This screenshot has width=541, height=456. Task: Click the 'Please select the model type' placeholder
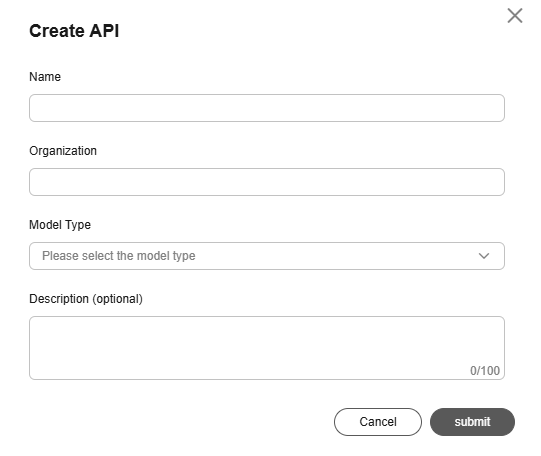[x=119, y=256]
